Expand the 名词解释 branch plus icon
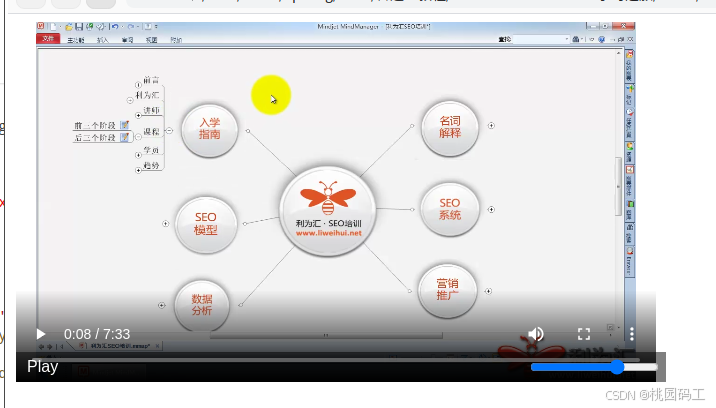716x408 pixels. [491, 125]
